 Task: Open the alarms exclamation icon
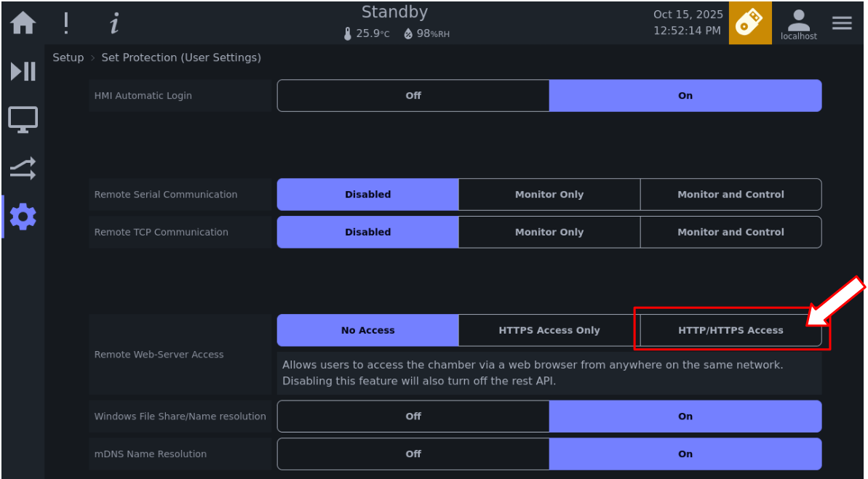66,23
